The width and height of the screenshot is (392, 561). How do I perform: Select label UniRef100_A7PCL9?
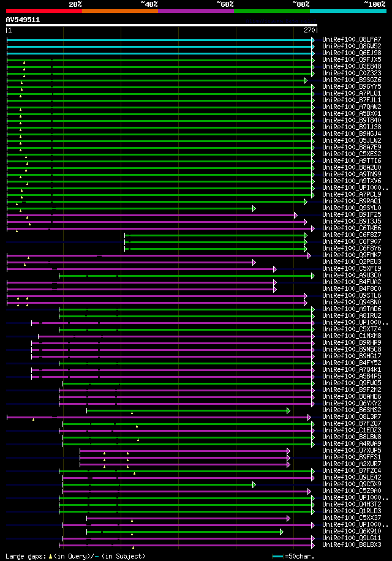click(352, 194)
